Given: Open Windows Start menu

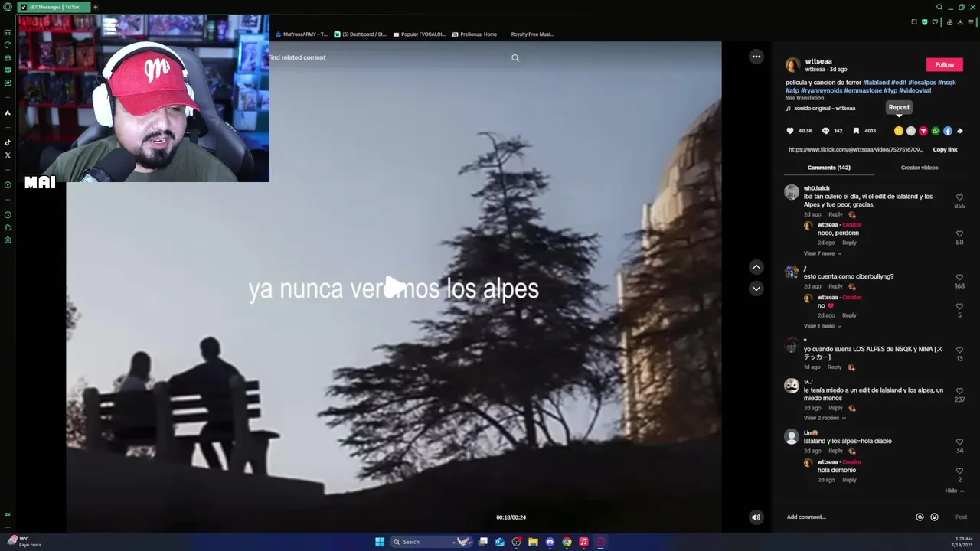Looking at the screenshot, I should (x=380, y=542).
